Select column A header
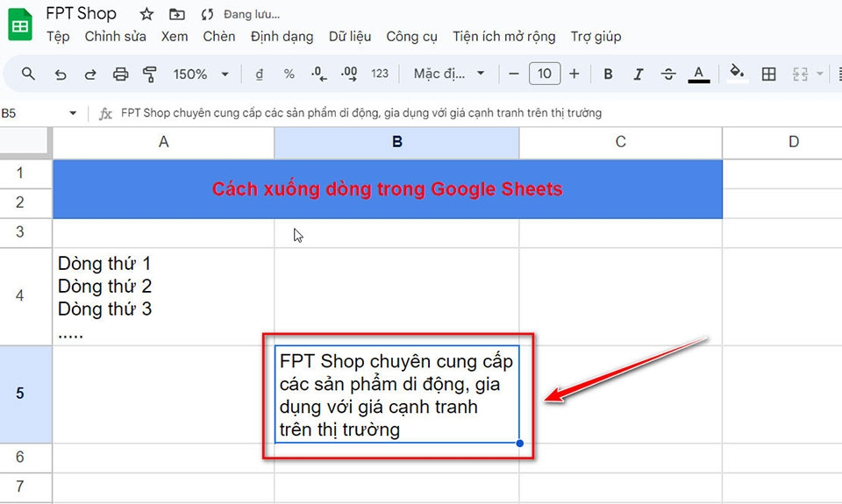Image resolution: width=842 pixels, height=504 pixels. 163,142
